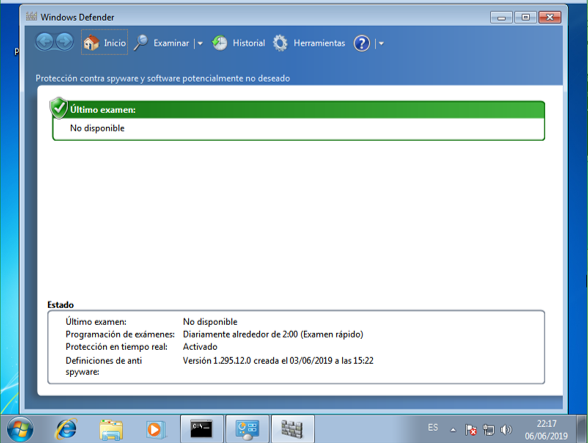The width and height of the screenshot is (588, 443).
Task: Switch to the command prompt window
Action: point(202,429)
